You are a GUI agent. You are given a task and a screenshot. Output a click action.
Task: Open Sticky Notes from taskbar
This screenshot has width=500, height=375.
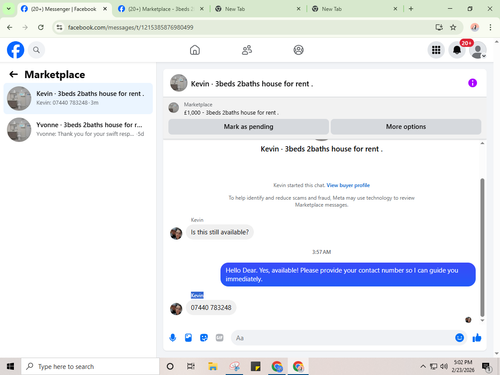tap(255, 367)
